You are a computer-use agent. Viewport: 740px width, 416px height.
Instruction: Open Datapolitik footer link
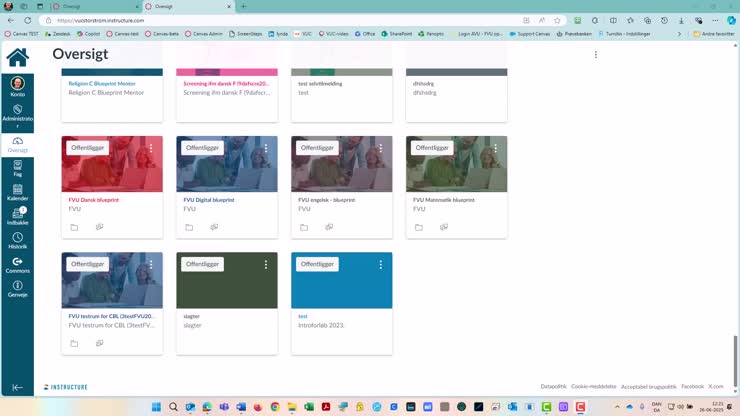[553, 386]
